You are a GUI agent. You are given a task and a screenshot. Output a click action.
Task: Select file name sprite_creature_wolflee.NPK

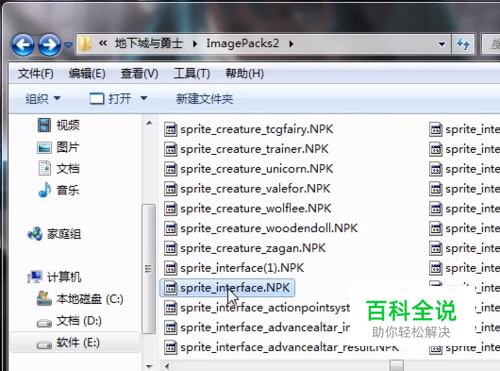pos(256,208)
